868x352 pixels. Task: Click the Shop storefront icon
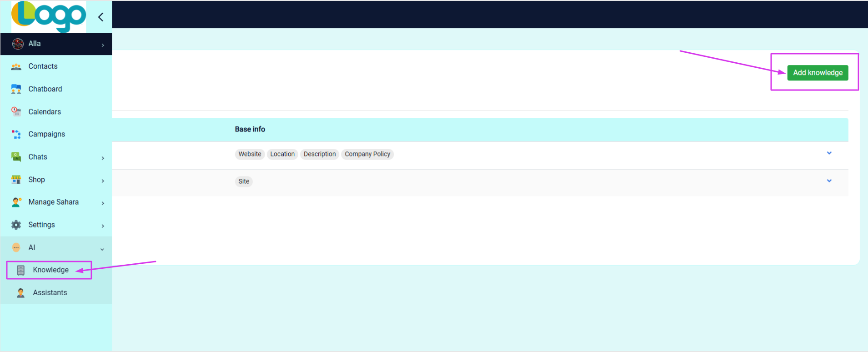point(16,180)
